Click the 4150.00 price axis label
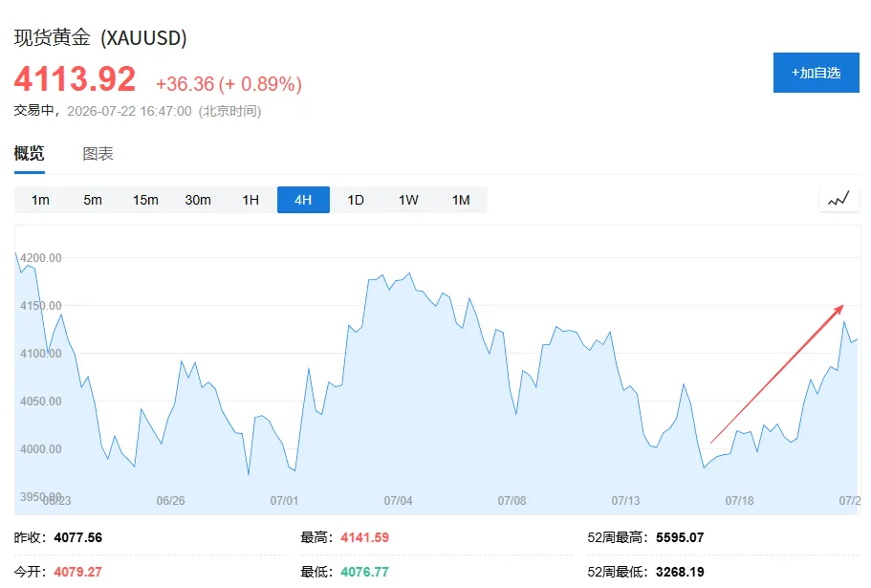 point(41,305)
